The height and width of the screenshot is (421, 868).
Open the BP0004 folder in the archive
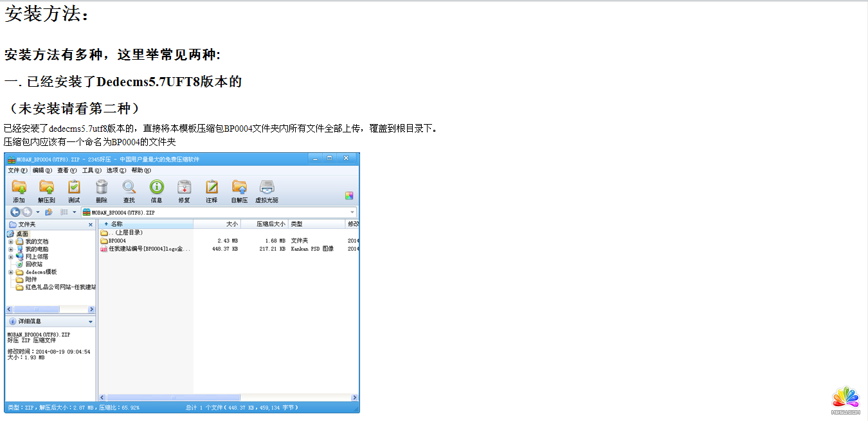click(x=118, y=240)
